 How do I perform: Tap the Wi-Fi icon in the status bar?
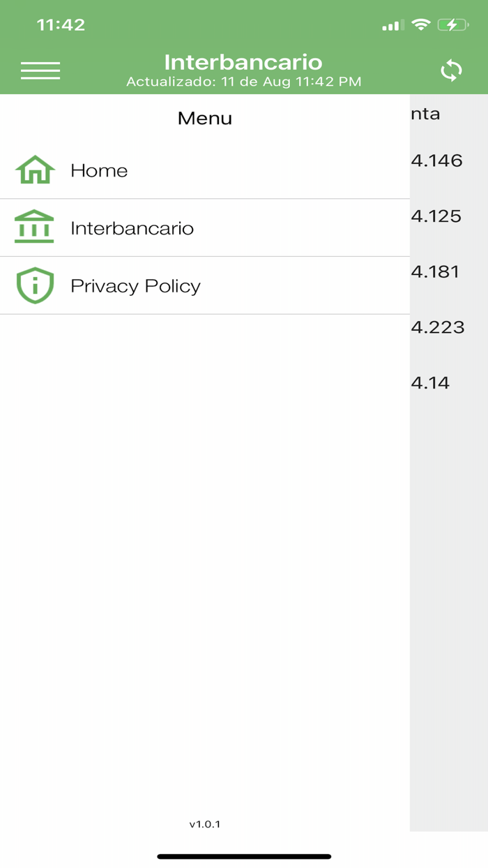tap(420, 24)
